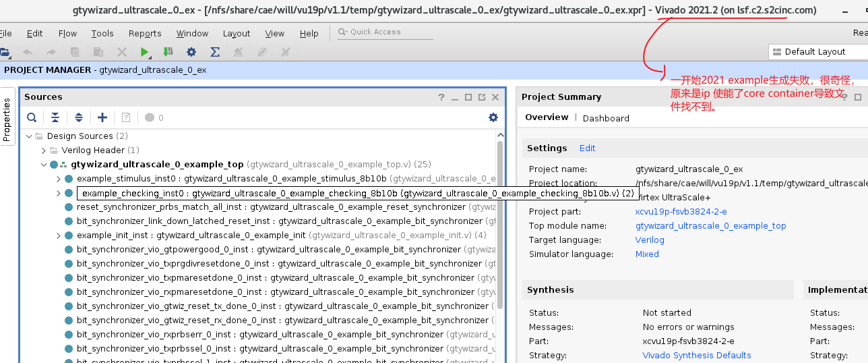Click the Paste icon in toolbar
This screenshot has height=363, width=868.
click(x=98, y=52)
